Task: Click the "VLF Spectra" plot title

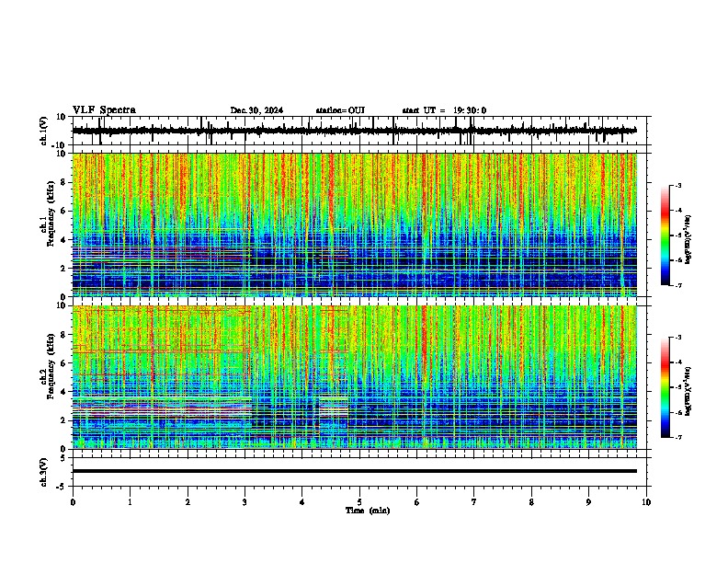Action: click(x=104, y=109)
